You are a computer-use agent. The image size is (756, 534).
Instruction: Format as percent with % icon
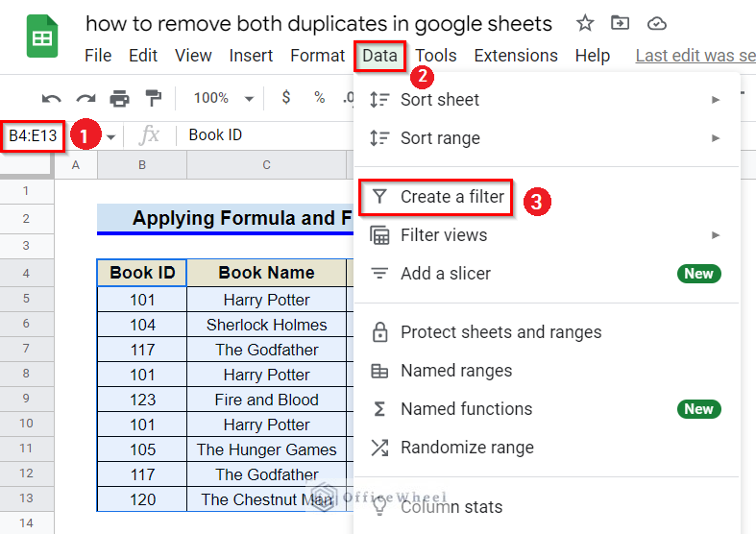(x=319, y=98)
